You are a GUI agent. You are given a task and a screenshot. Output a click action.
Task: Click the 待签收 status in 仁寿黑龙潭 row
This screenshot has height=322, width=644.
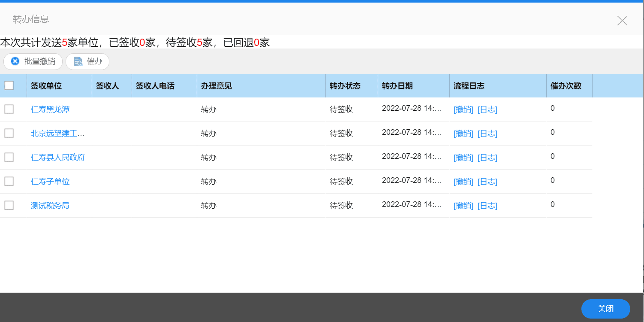click(x=341, y=109)
